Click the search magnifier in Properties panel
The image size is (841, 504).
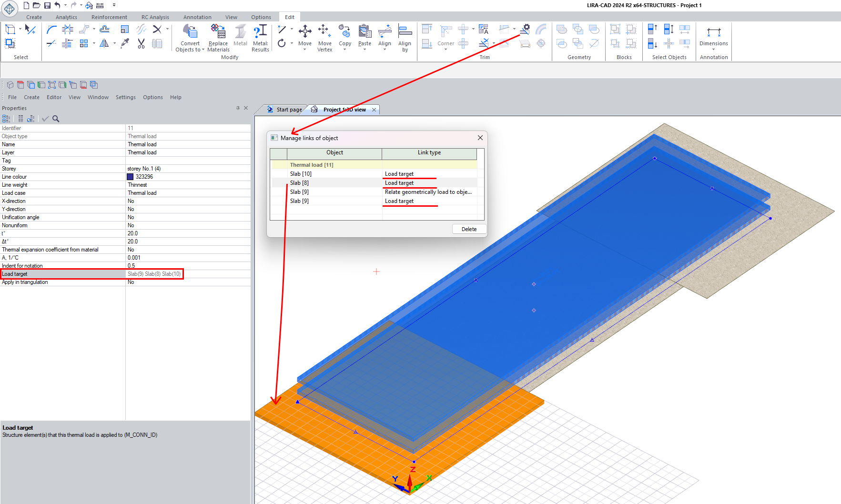pos(56,119)
